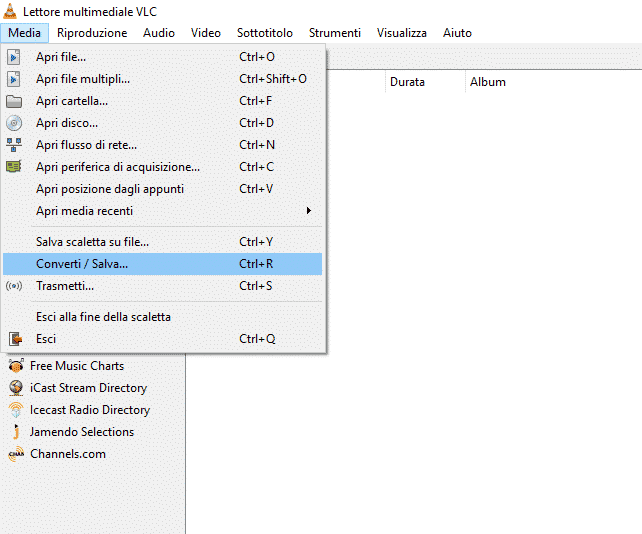Open Jamendo Selections in sidebar

click(x=82, y=432)
